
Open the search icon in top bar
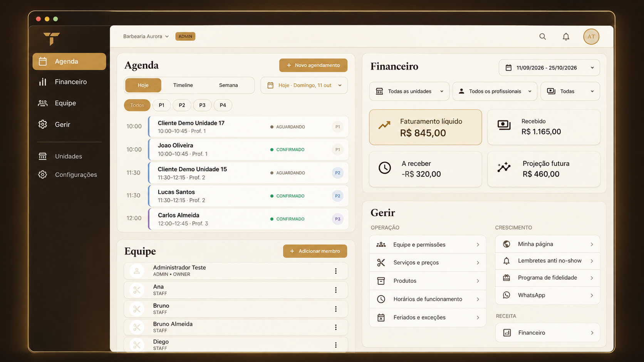[x=542, y=37]
